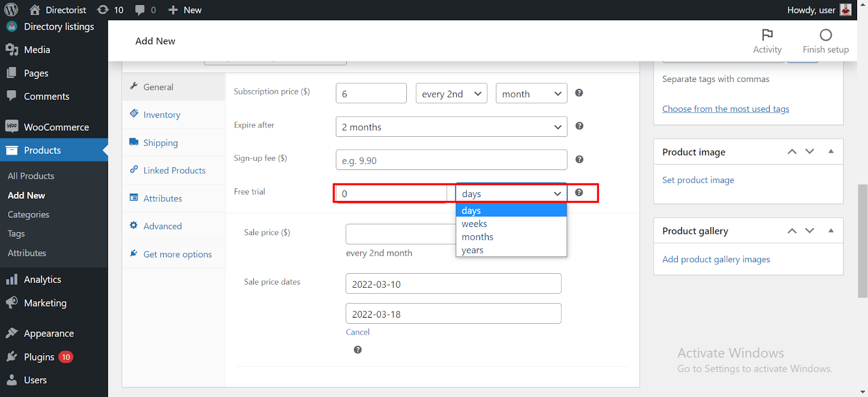Move Product image box up
This screenshot has width=868, height=397.
pos(792,152)
